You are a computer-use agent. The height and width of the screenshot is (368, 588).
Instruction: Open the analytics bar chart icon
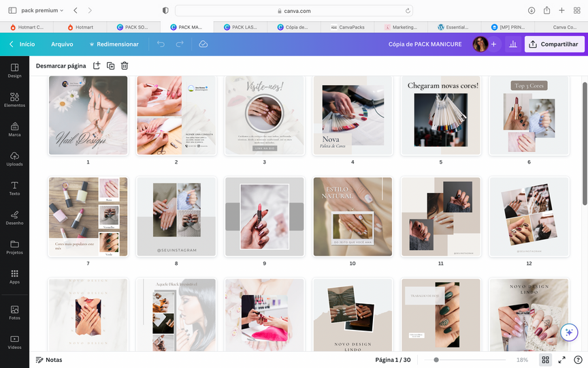coord(512,44)
